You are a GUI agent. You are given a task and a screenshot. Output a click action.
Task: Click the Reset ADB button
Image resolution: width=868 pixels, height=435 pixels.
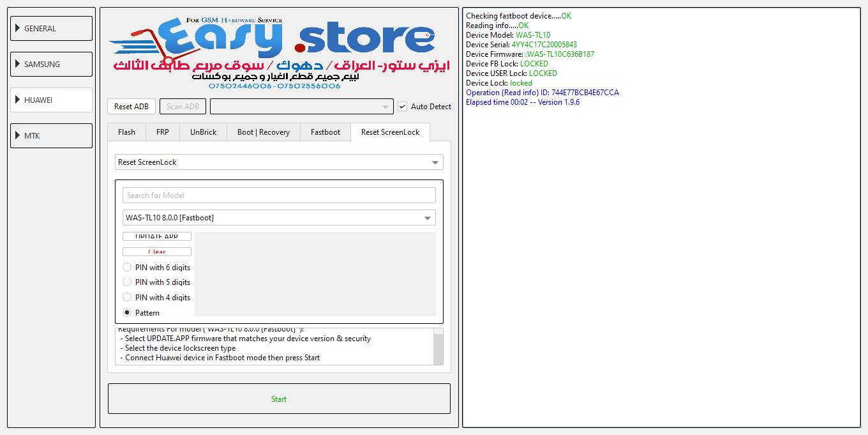point(131,107)
